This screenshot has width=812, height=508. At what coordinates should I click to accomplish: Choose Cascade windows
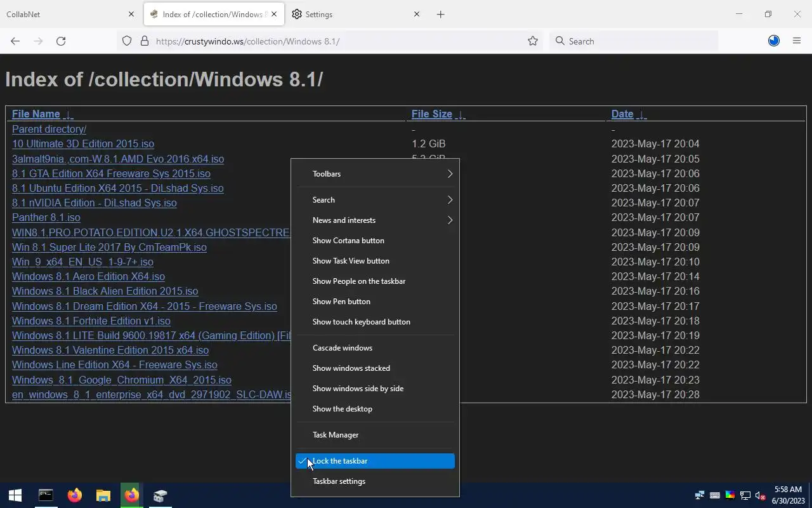[x=376, y=348]
